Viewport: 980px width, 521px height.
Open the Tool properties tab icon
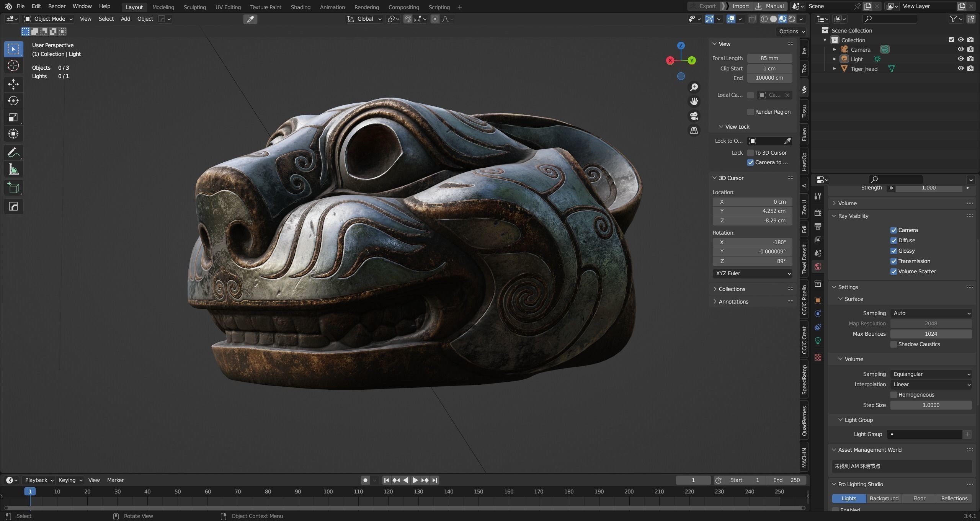[x=818, y=196]
